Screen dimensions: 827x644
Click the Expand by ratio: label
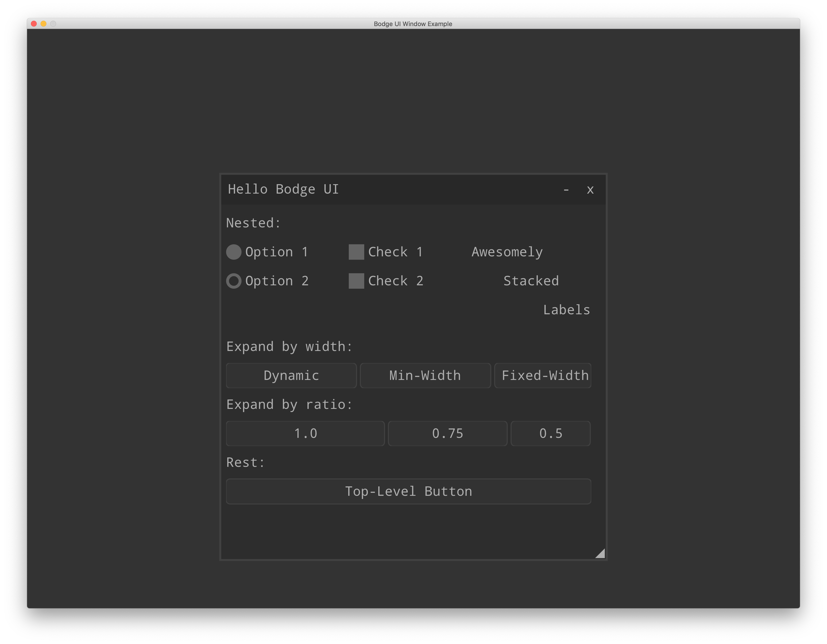289,405
